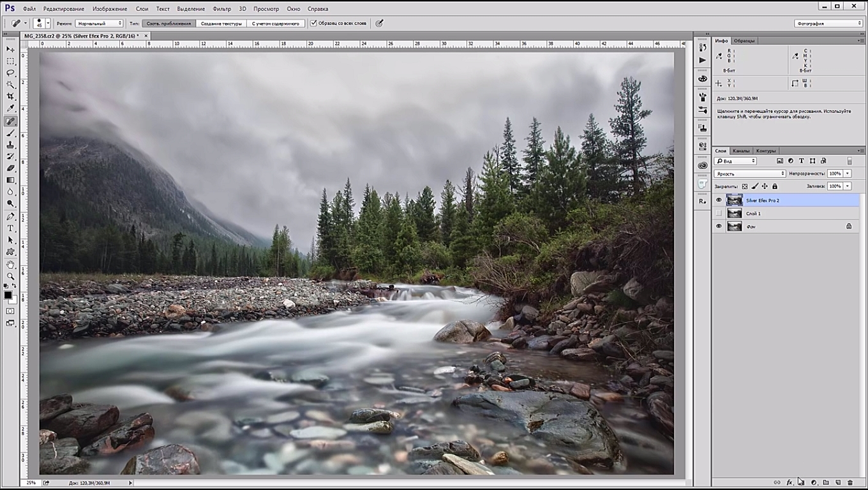
Task: Lock image pixels with brush lock icon
Action: coord(755,186)
